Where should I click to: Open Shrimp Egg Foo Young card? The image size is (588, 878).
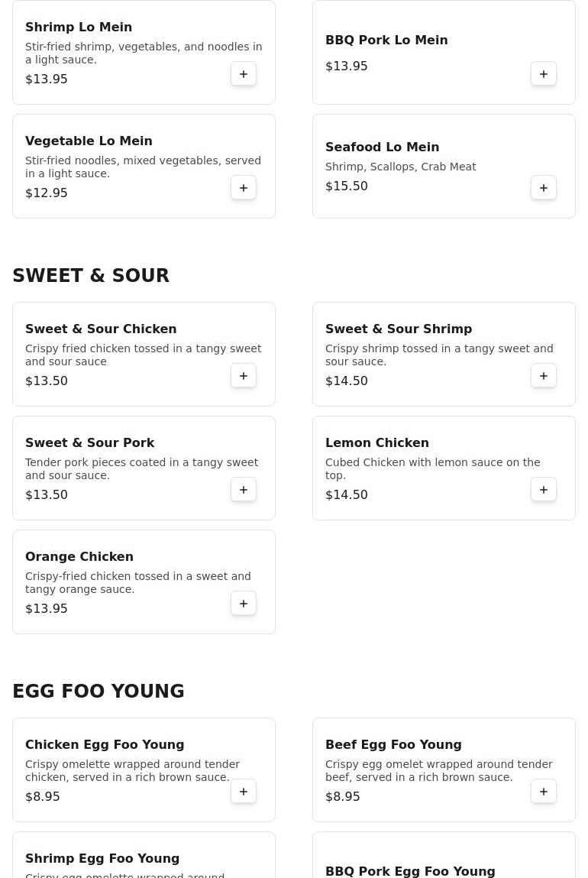pos(144,855)
